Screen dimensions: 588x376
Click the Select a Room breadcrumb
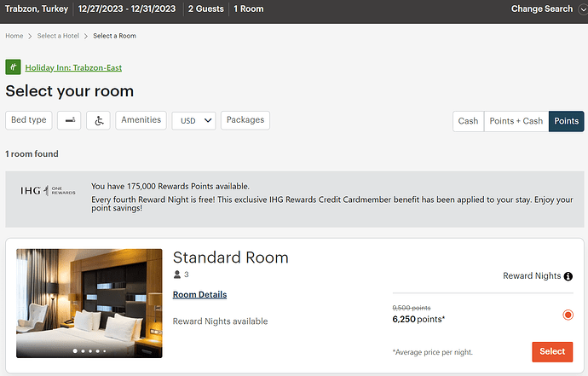(115, 36)
